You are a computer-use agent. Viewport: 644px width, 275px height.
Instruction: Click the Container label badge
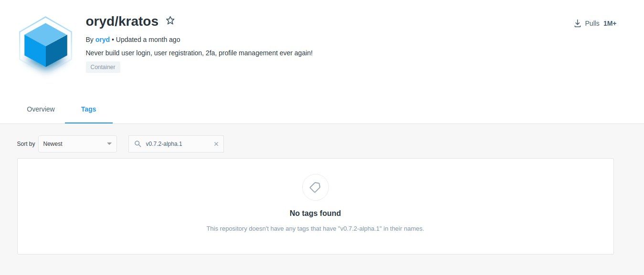(x=103, y=67)
